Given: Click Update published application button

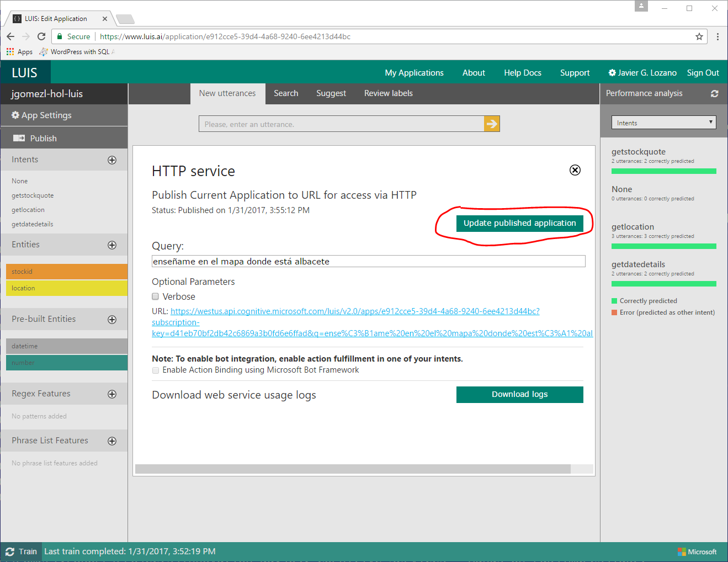Looking at the screenshot, I should pos(519,223).
